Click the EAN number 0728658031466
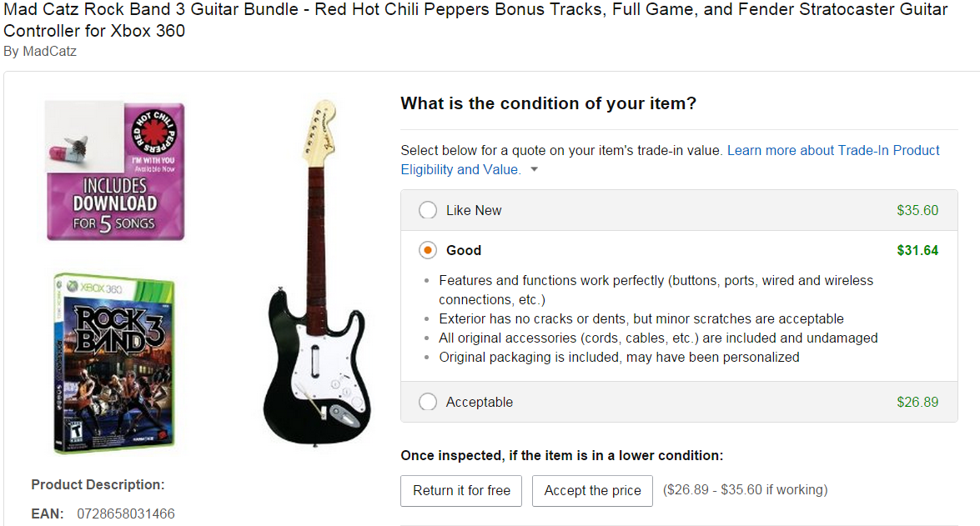 [126, 513]
